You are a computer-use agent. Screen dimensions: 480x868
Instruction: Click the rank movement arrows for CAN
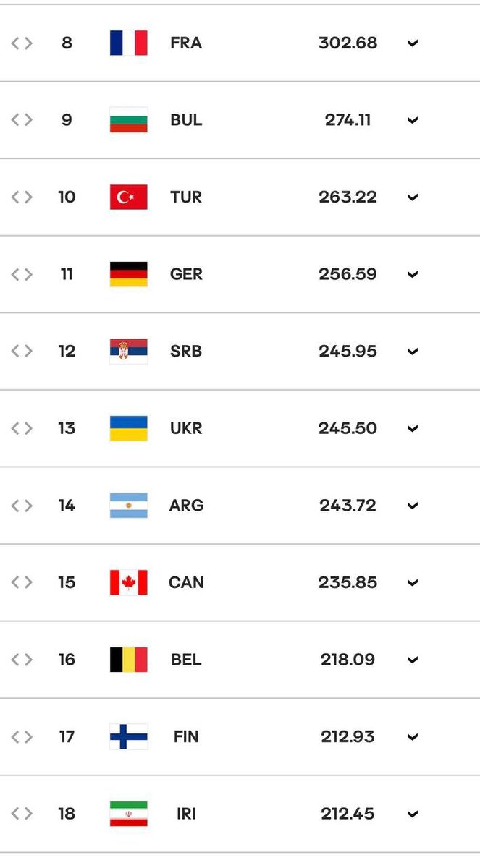pos(22,582)
